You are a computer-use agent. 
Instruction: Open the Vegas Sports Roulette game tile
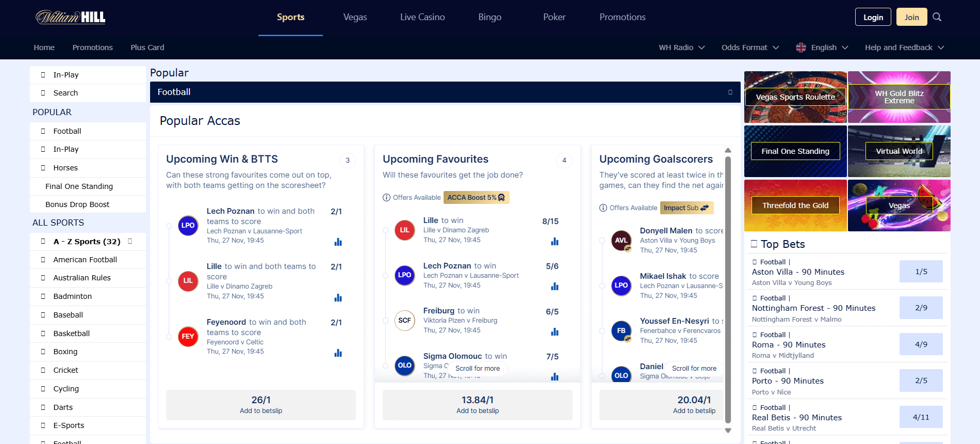point(795,97)
